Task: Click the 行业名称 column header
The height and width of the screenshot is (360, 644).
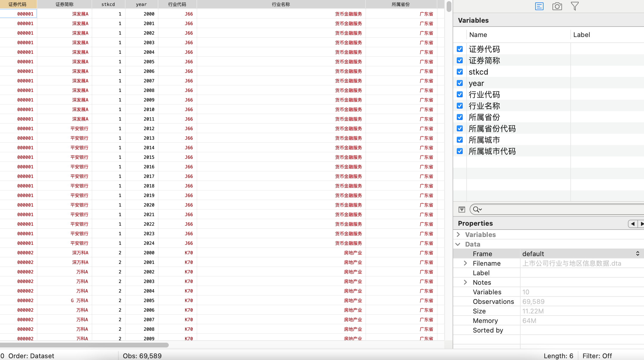Action: 281,4
